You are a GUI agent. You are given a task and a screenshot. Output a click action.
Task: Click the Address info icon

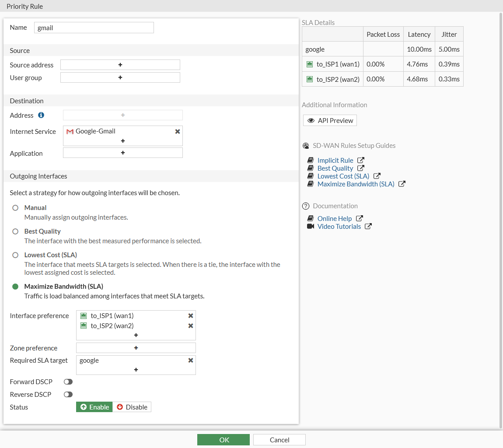coord(41,115)
